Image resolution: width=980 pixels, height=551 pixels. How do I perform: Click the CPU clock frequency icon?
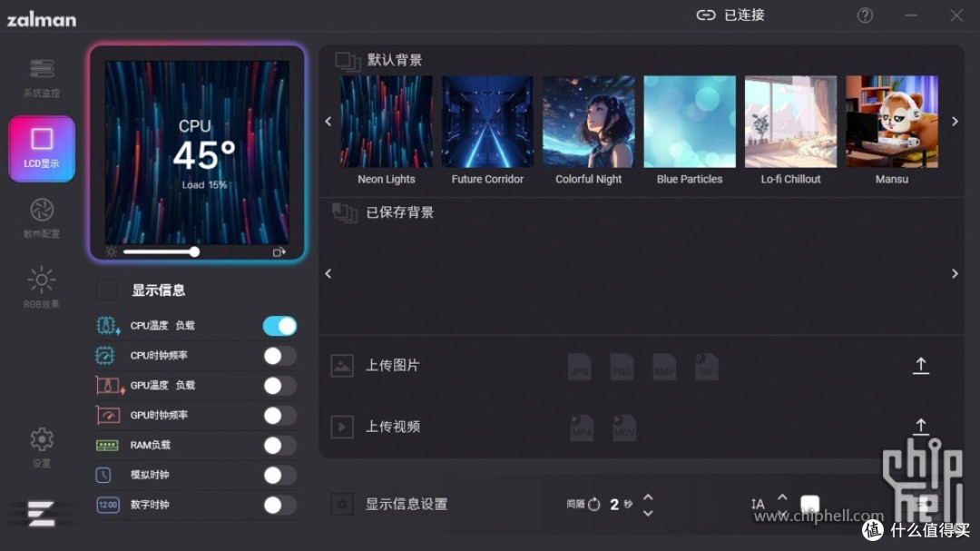tap(105, 356)
